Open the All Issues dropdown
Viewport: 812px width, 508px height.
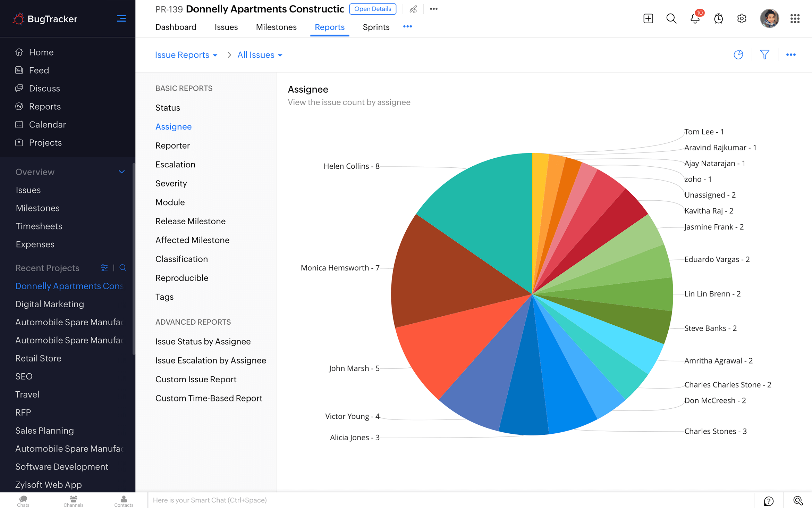[x=260, y=55]
